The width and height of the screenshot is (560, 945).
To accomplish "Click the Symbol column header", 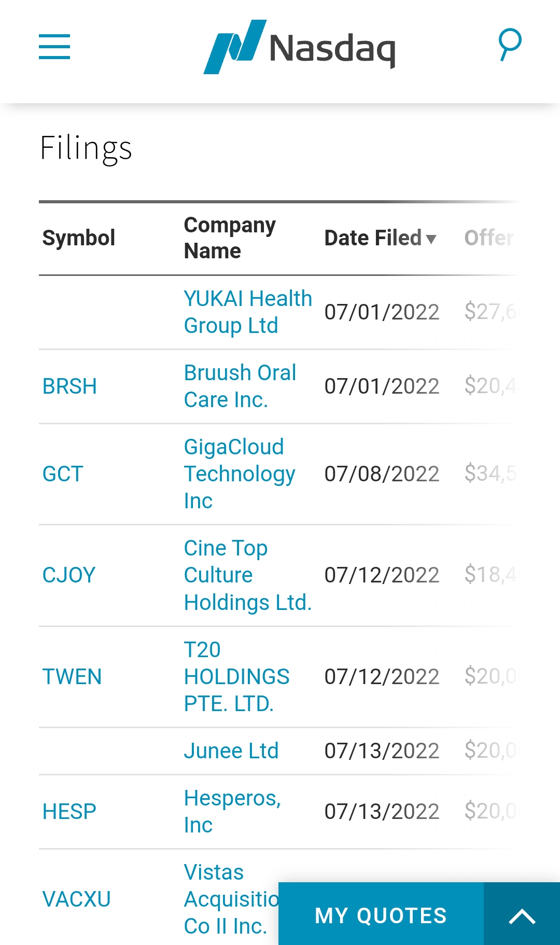I will click(x=79, y=238).
